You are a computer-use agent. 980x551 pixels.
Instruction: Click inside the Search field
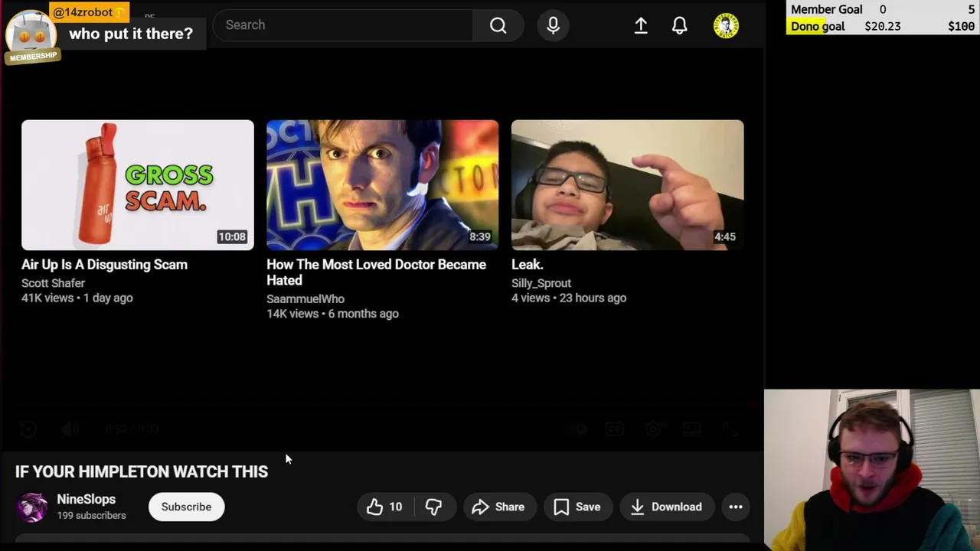coord(343,25)
